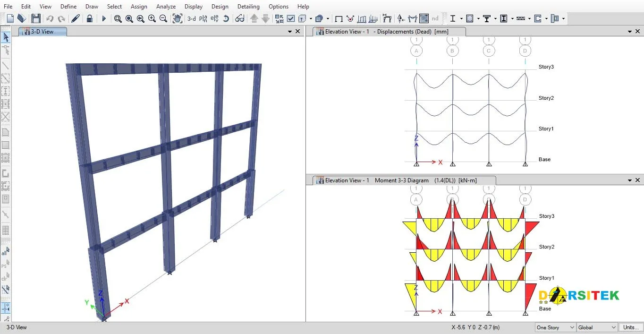Image resolution: width=644 pixels, height=334 pixels.
Task: Select the pointer Select Object tool
Action: (x=6, y=37)
